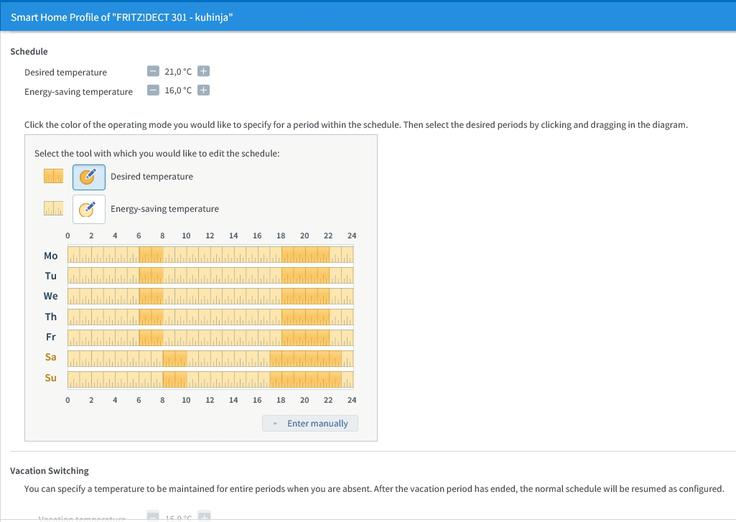Decrease Energy-saving temperature with minus button
736x522 pixels.
pyautogui.click(x=153, y=90)
